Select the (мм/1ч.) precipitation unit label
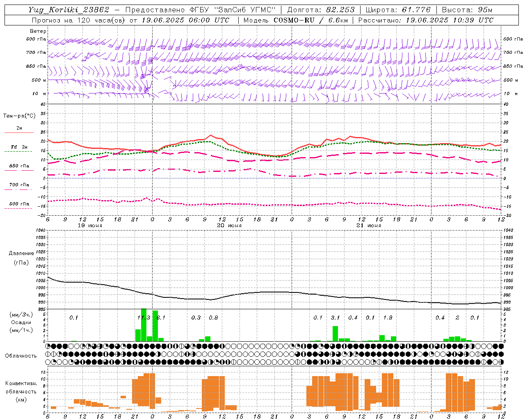525x420 pixels. [x=21, y=330]
